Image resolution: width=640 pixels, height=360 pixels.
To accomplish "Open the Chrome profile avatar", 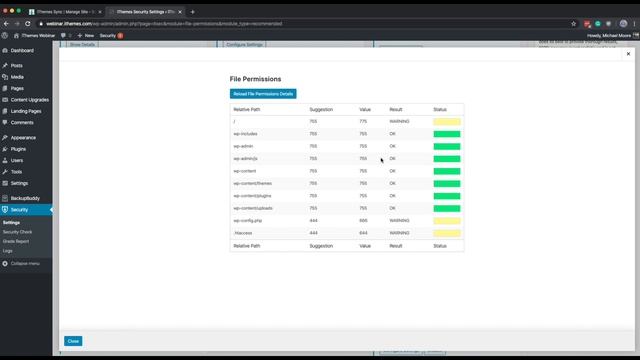I will (x=623, y=24).
